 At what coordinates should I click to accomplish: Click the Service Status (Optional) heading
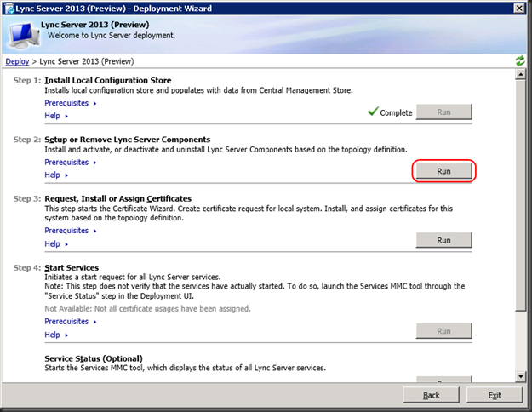tap(94, 358)
